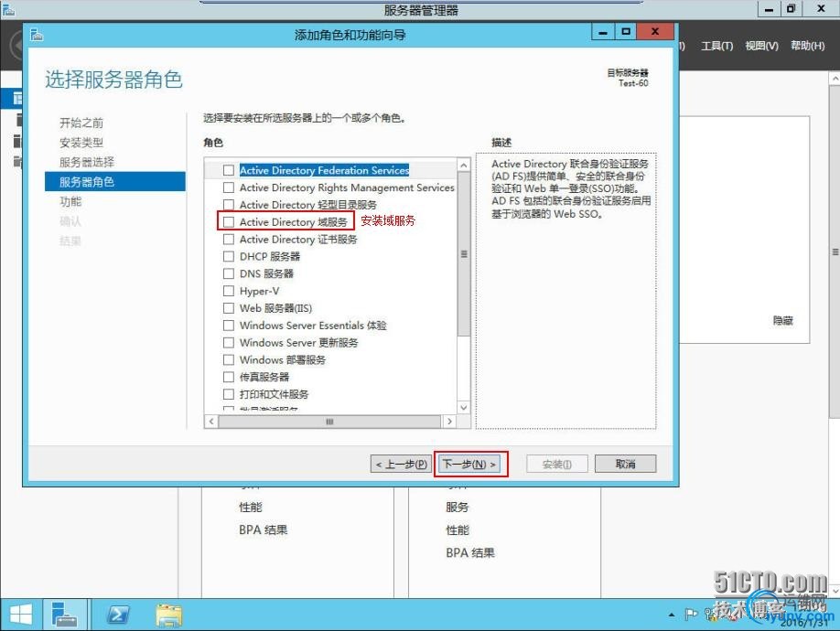
Task: Open 工具(T) menu in Server Manager
Action: [716, 46]
